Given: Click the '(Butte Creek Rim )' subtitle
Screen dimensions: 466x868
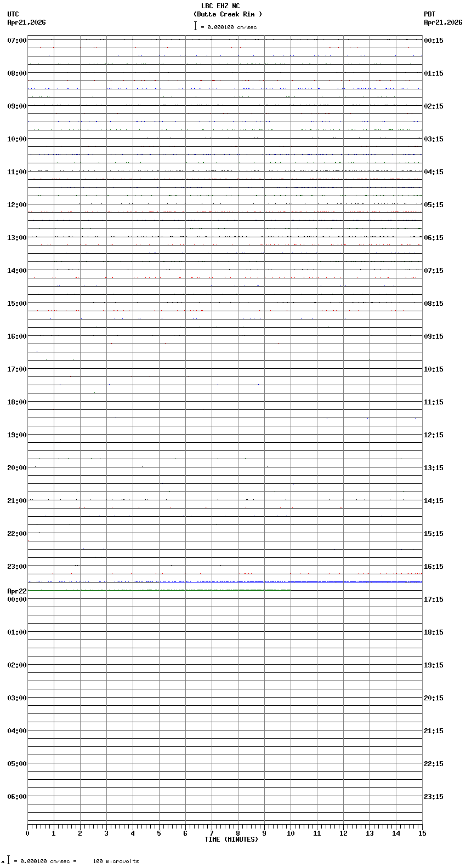Looking at the screenshot, I should pyautogui.click(x=228, y=14).
